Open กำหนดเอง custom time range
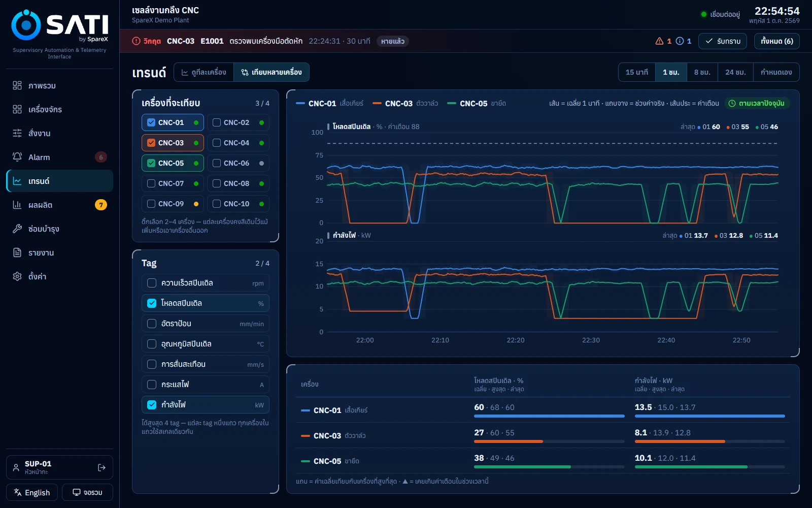Image resolution: width=812 pixels, height=508 pixels. (776, 72)
